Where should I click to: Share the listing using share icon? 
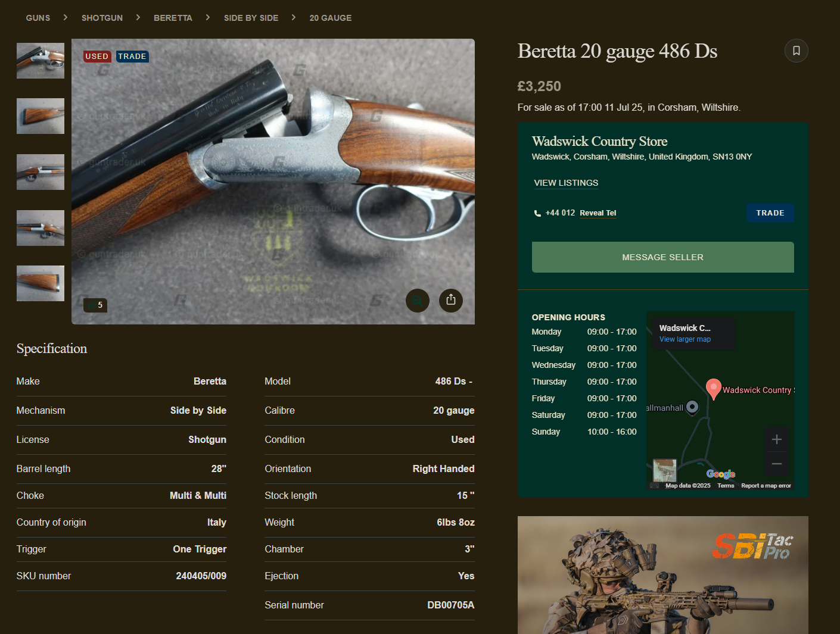451,300
